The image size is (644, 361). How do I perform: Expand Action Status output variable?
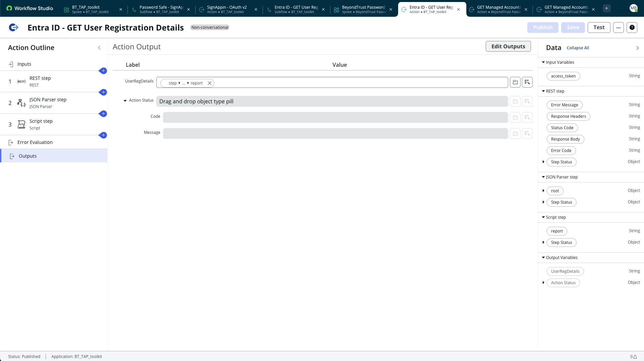click(543, 283)
